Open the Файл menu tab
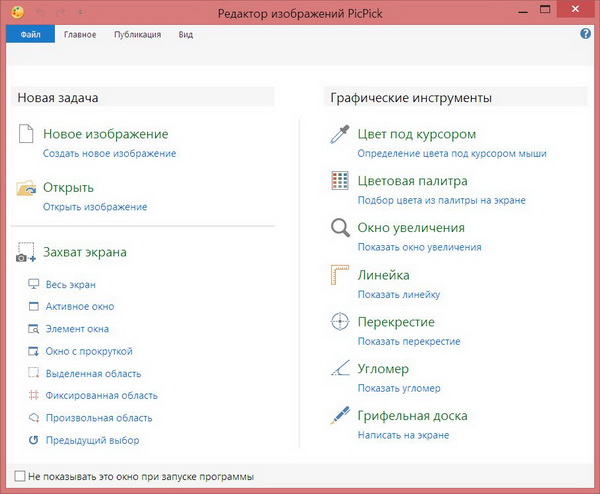 [31, 35]
